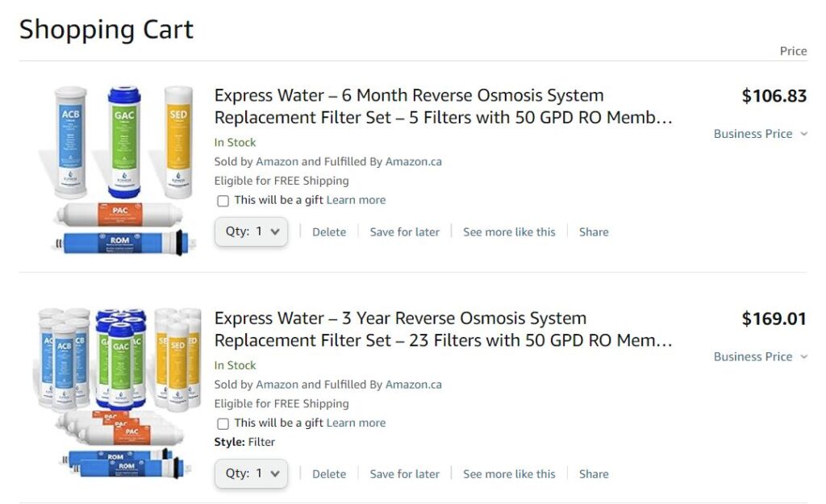Viewport: 826px width, 504px height.
Task: Delete the 6 Month filter set from cart
Action: 329,232
